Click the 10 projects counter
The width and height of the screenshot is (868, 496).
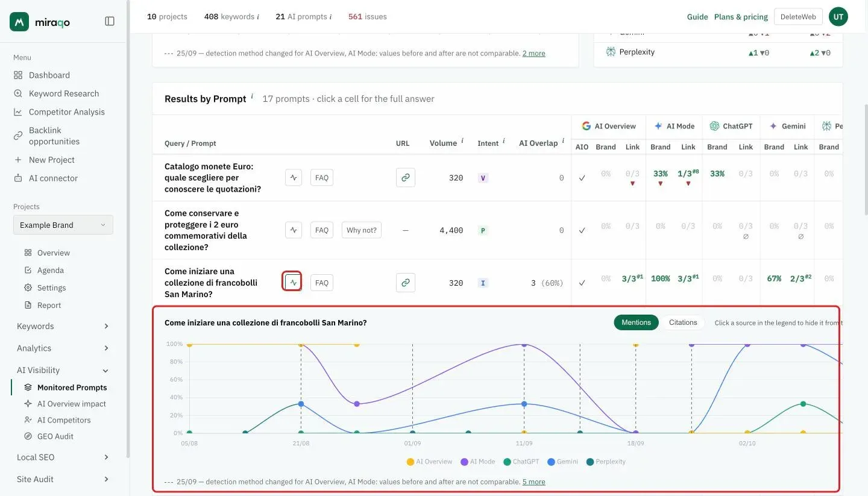pyautogui.click(x=167, y=16)
